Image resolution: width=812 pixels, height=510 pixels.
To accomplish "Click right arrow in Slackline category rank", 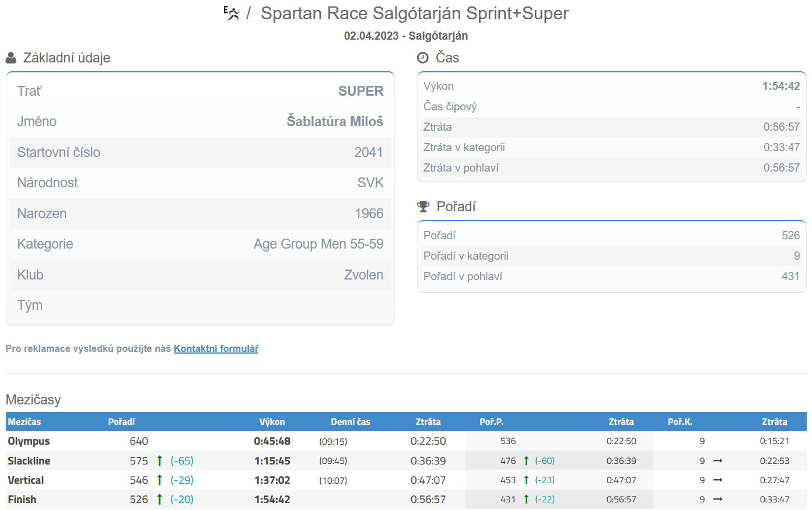I will pyautogui.click(x=718, y=460).
